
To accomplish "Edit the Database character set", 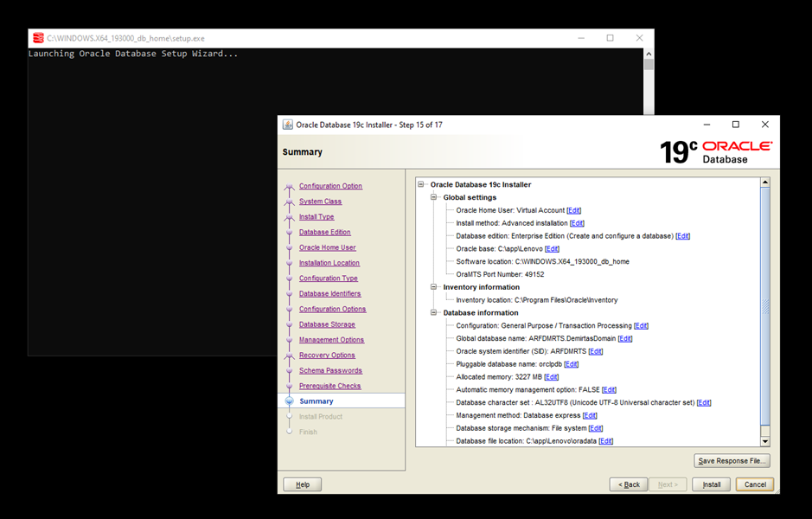I will (704, 402).
